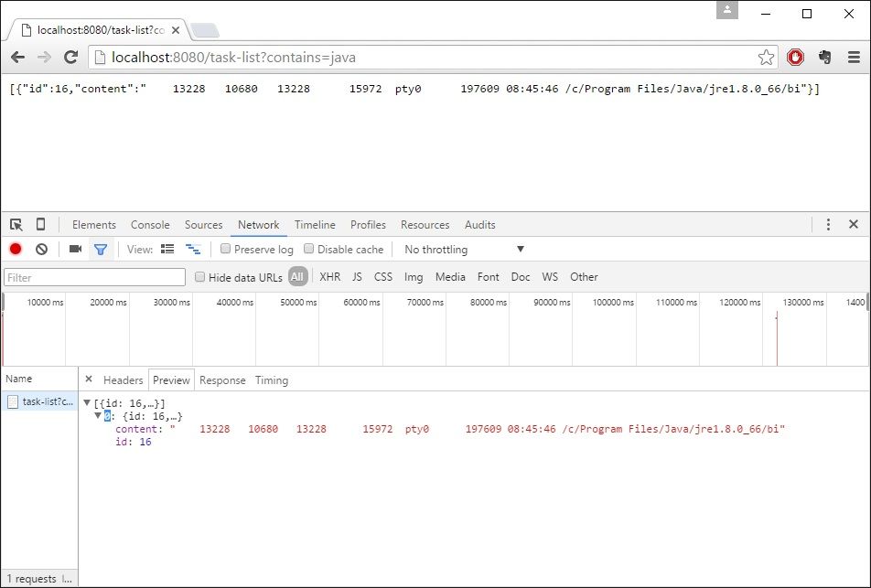Image resolution: width=871 pixels, height=588 pixels.
Task: Open the No throttling dropdown
Action: click(464, 250)
